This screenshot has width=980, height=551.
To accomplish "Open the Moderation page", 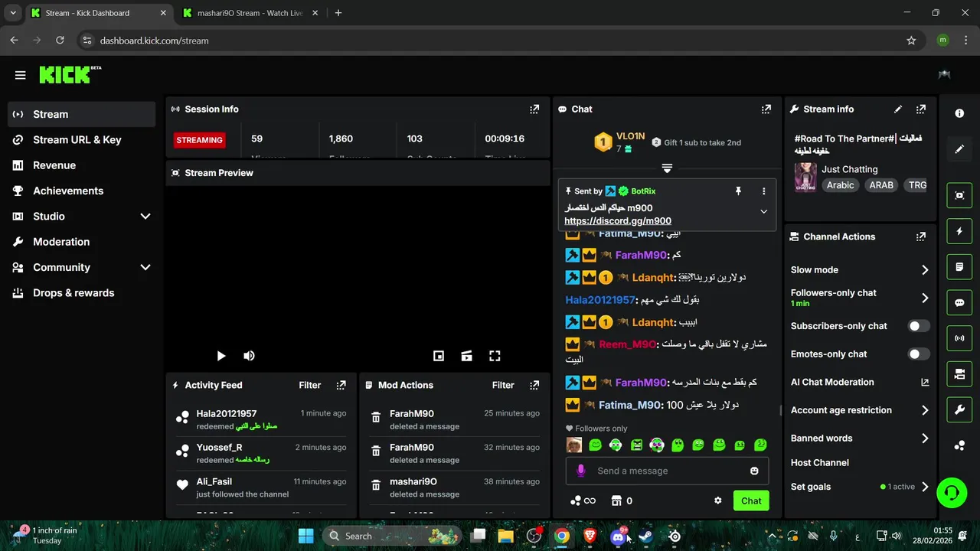I will [82, 242].
